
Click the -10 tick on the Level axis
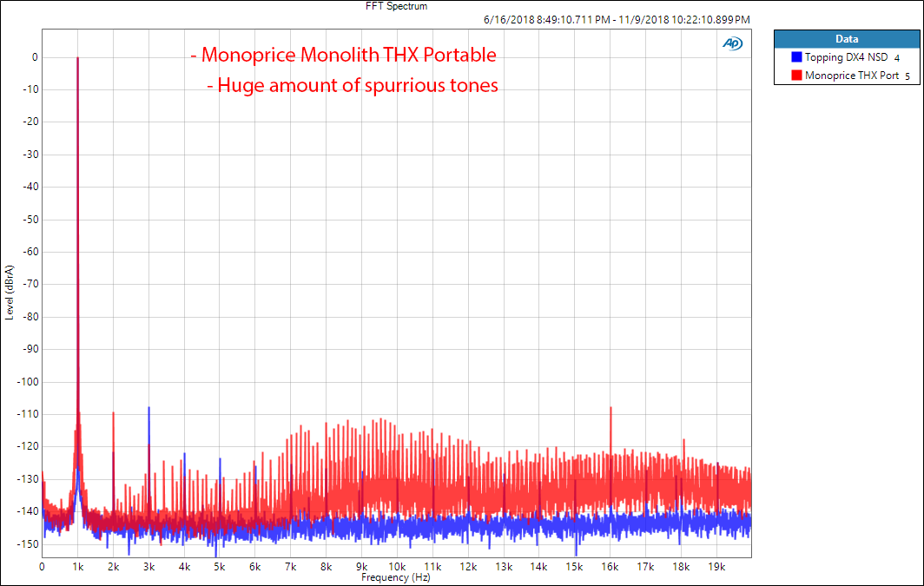click(30, 89)
